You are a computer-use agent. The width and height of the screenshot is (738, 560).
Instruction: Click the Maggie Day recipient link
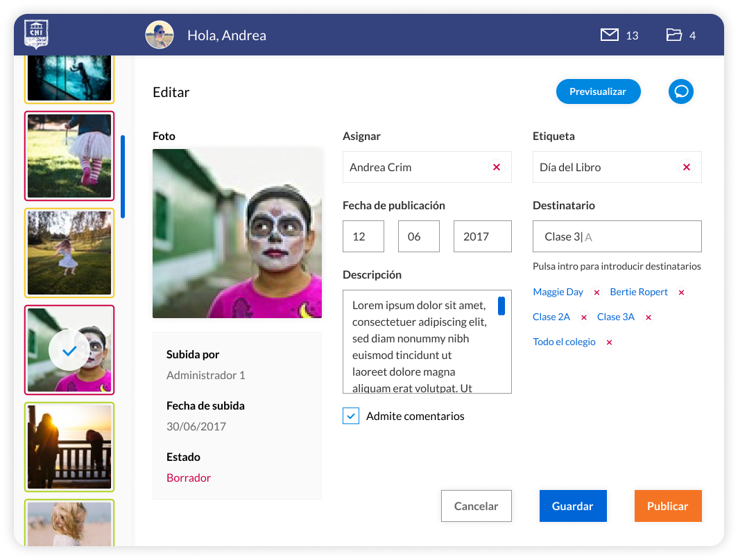(558, 292)
